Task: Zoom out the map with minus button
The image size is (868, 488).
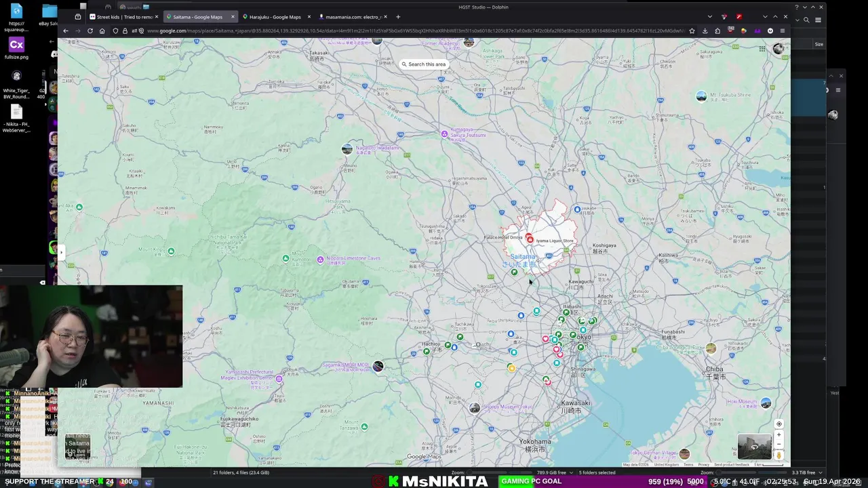Action: 778,444
